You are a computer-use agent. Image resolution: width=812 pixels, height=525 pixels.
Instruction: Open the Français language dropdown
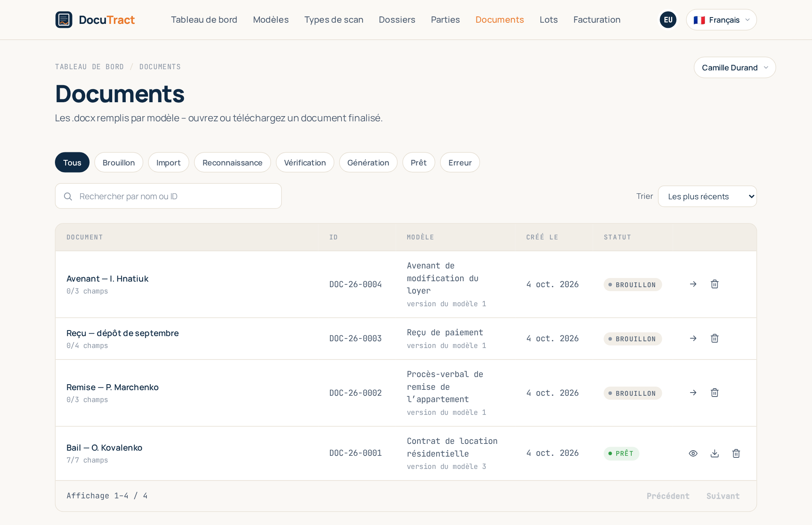tap(721, 20)
